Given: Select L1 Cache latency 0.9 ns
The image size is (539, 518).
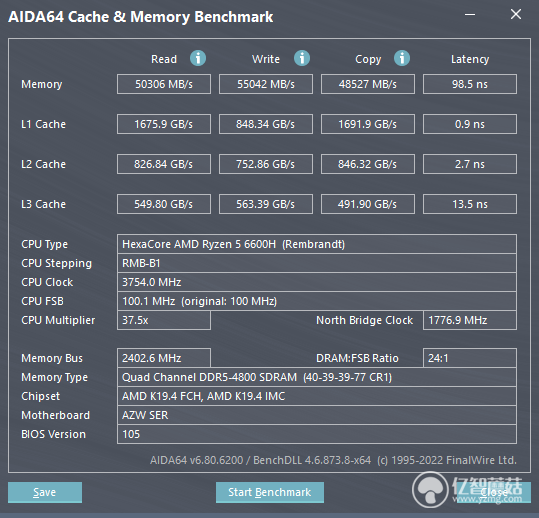Looking at the screenshot, I should coord(470,124).
